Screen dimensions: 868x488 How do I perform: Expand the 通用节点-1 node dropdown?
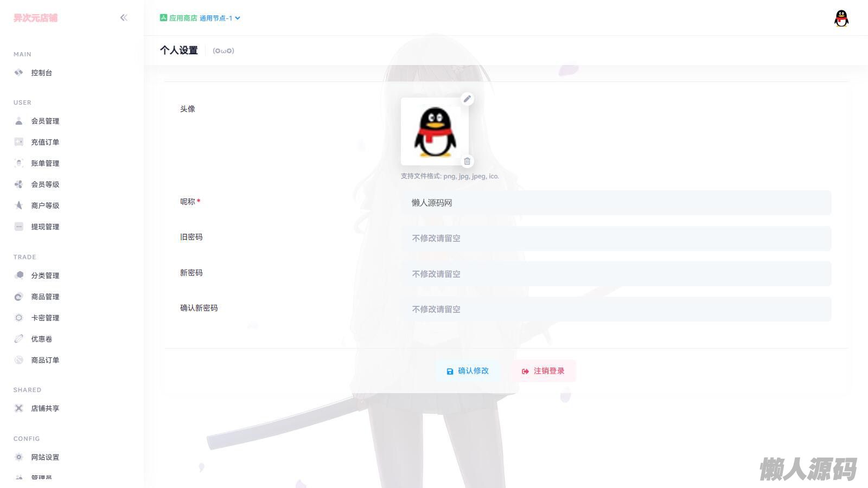220,18
